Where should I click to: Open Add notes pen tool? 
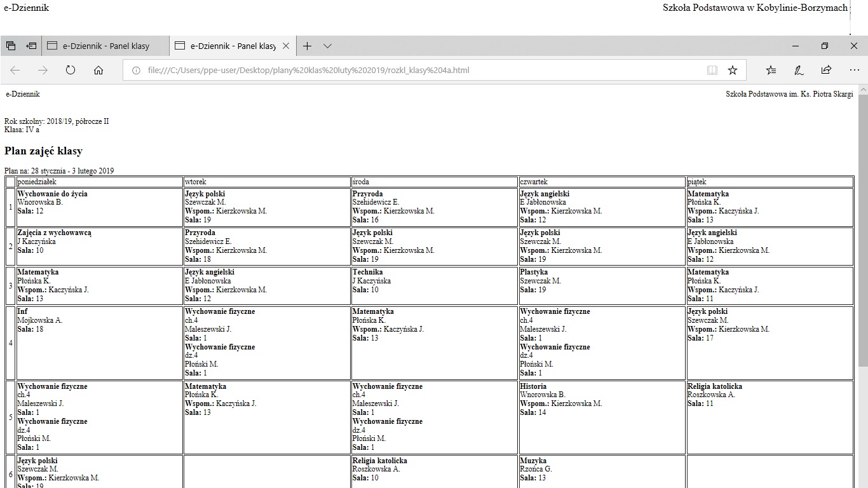[x=799, y=70]
